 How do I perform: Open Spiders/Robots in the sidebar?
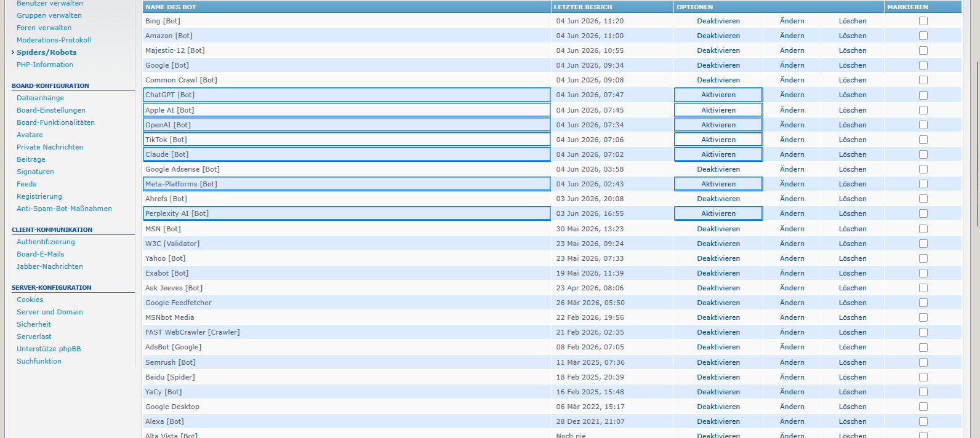tap(47, 52)
